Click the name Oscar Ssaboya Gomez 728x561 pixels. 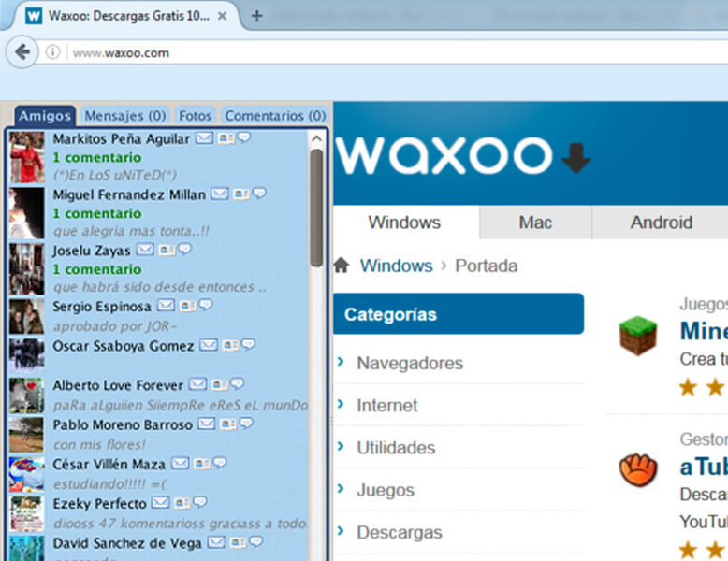(123, 346)
